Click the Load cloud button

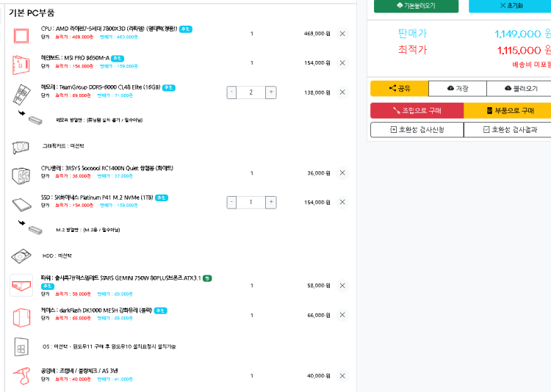(519, 88)
